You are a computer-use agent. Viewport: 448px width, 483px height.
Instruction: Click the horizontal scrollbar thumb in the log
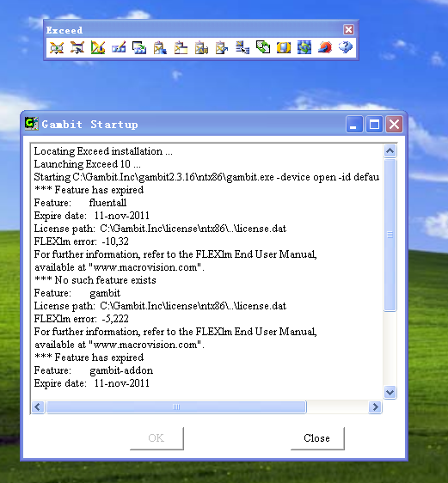pyautogui.click(x=176, y=407)
